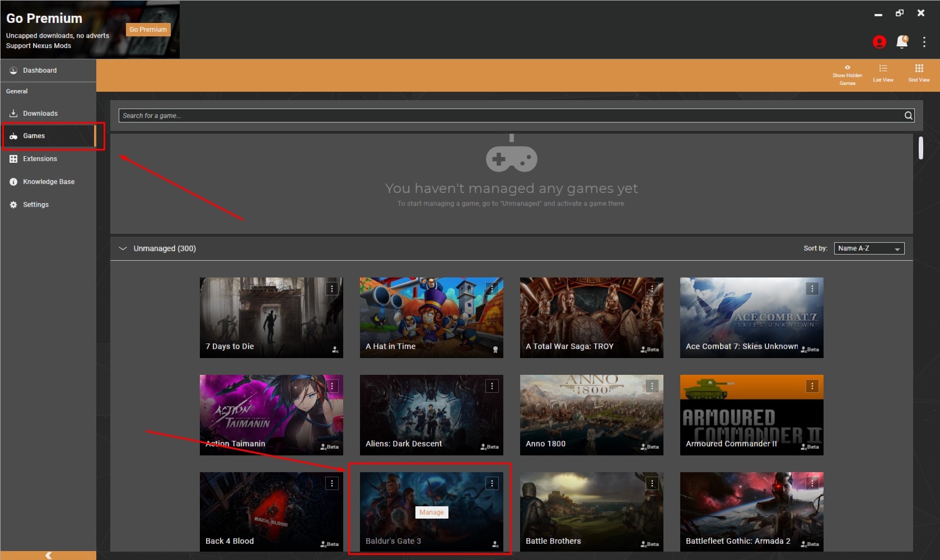The image size is (940, 560).
Task: Open the top-right overflow menu
Action: coord(924,42)
